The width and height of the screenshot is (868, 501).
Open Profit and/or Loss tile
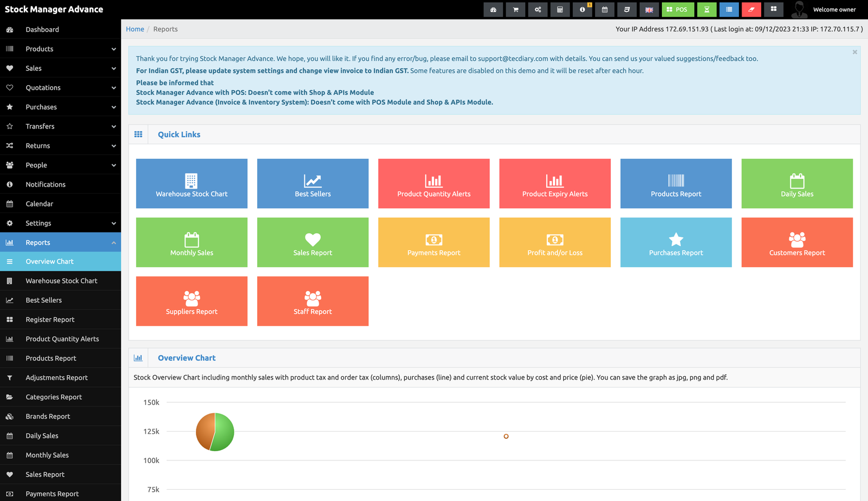coord(554,242)
